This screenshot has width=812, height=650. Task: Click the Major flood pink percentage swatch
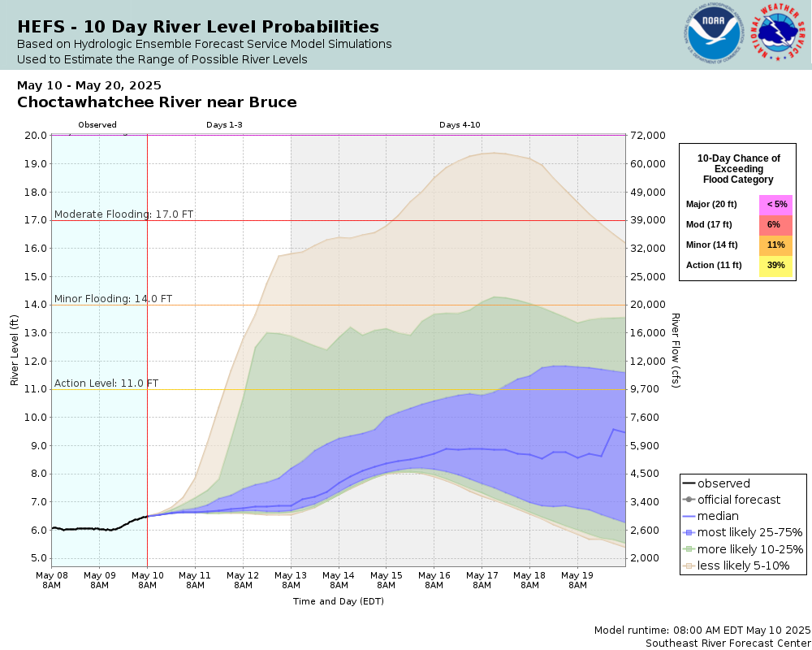775,205
